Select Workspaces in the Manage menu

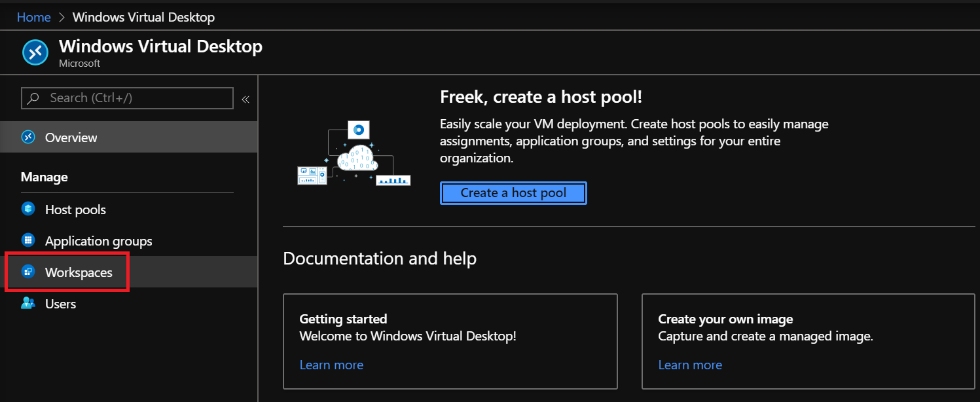click(128, 272)
